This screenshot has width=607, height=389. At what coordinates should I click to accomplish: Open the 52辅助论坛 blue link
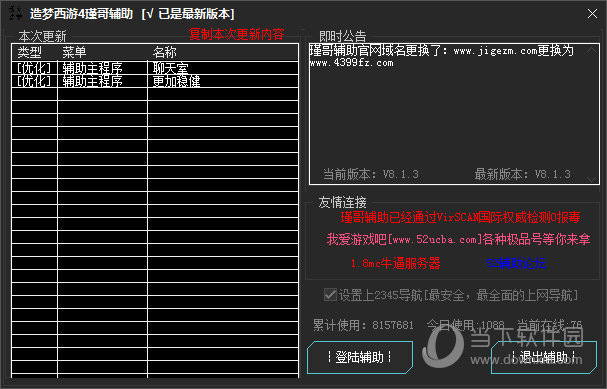click(516, 263)
